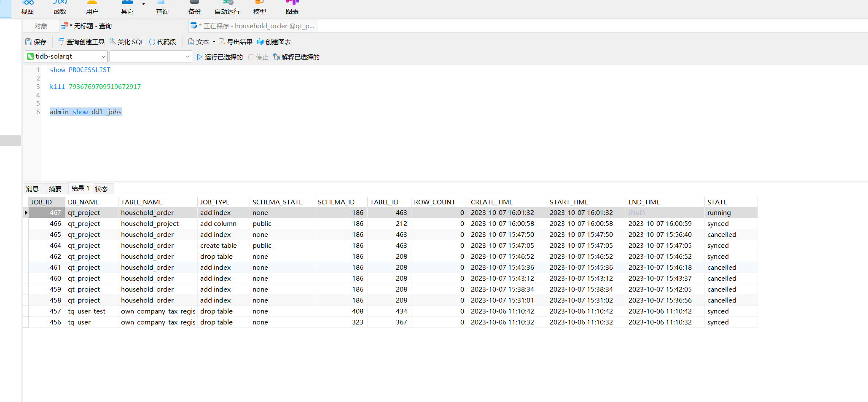Click the TABLE_NAME column header

coord(158,202)
